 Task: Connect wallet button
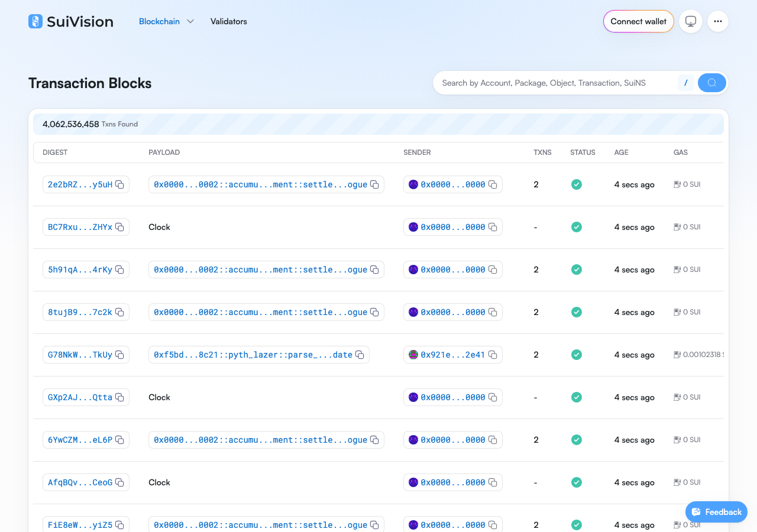coord(639,21)
